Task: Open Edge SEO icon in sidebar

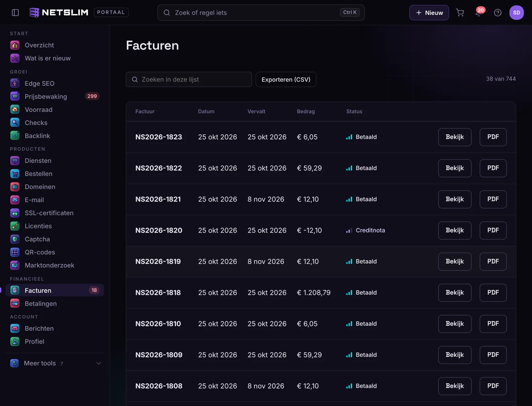Action: tap(15, 84)
